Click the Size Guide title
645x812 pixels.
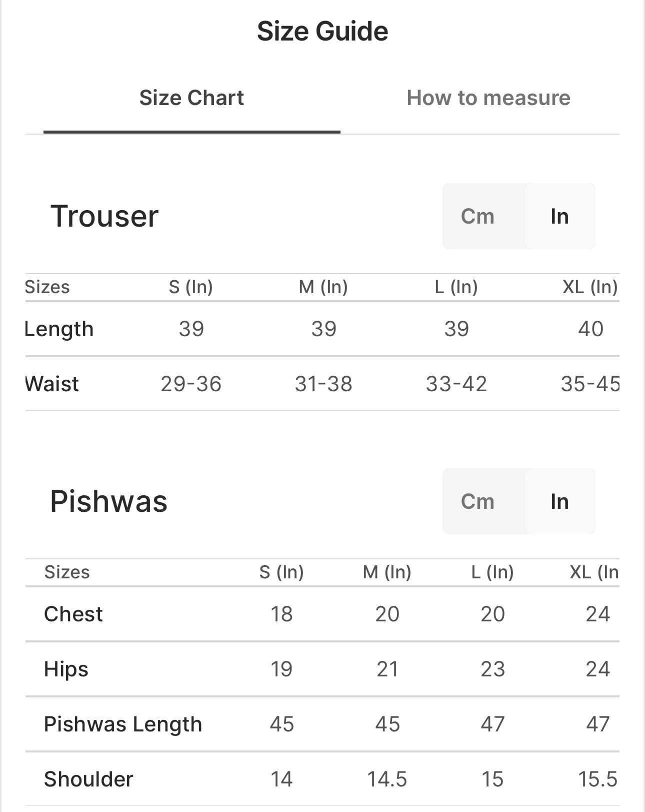click(x=322, y=31)
